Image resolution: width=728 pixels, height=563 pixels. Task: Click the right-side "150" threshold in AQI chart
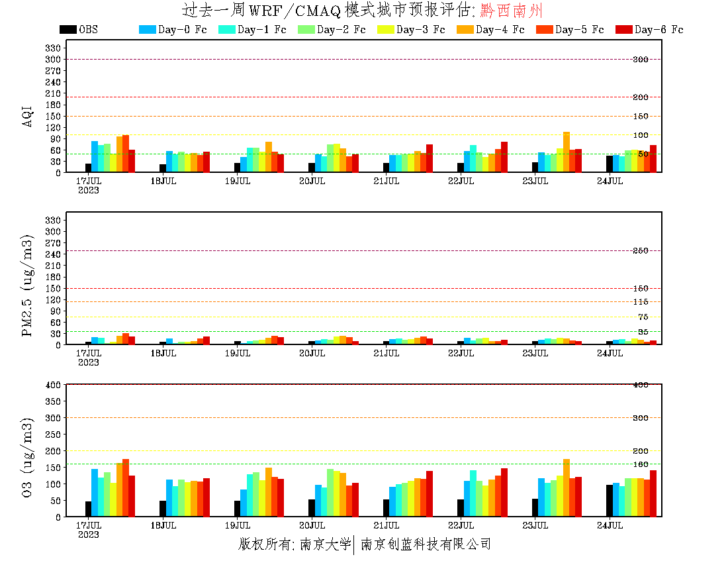point(641,116)
